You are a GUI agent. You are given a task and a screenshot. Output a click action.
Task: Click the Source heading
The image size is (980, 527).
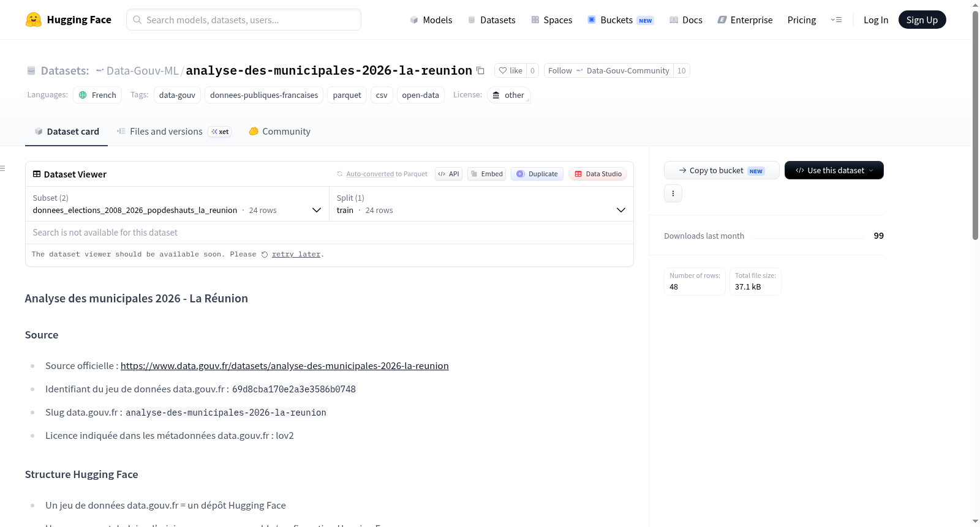[42, 335]
